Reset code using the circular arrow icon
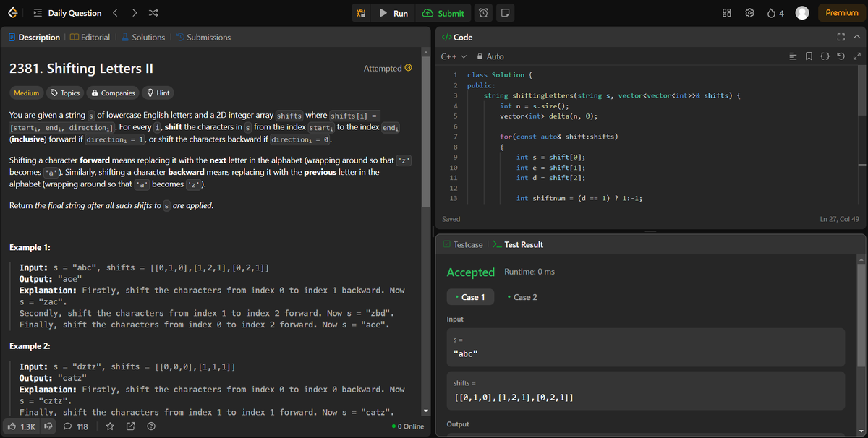The height and width of the screenshot is (438, 868). 840,56
